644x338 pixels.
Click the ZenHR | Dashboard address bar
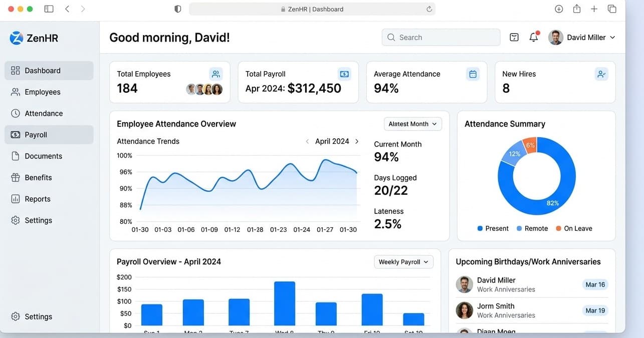click(x=312, y=9)
